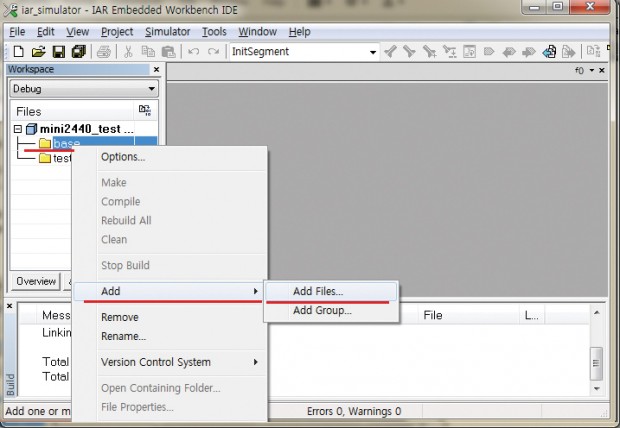The height and width of the screenshot is (428, 620).
Task: Click the Paste clipboard icon
Action: pyautogui.click(x=168, y=51)
